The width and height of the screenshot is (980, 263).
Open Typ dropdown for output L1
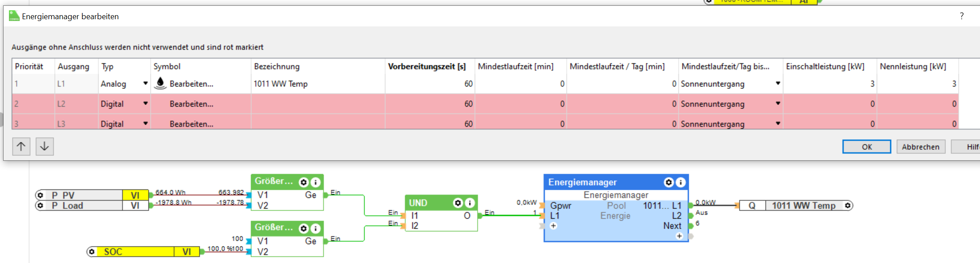[145, 83]
